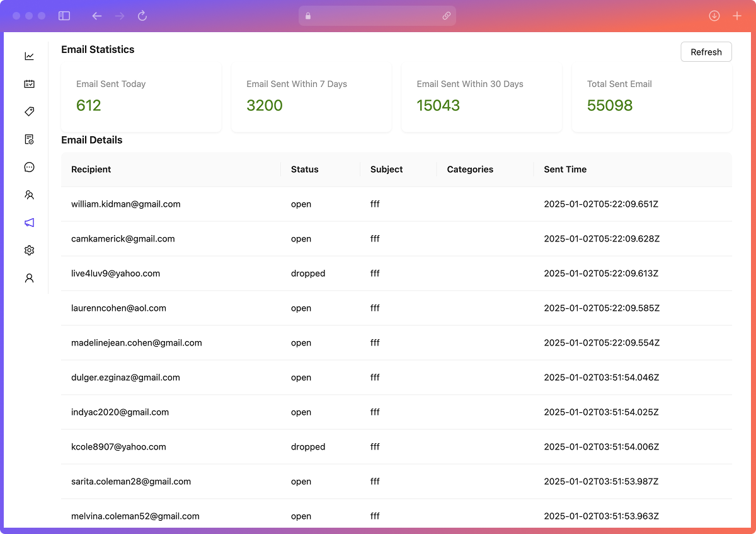This screenshot has height=534, width=756.
Task: Click the Subject column header
Action: (x=398, y=169)
